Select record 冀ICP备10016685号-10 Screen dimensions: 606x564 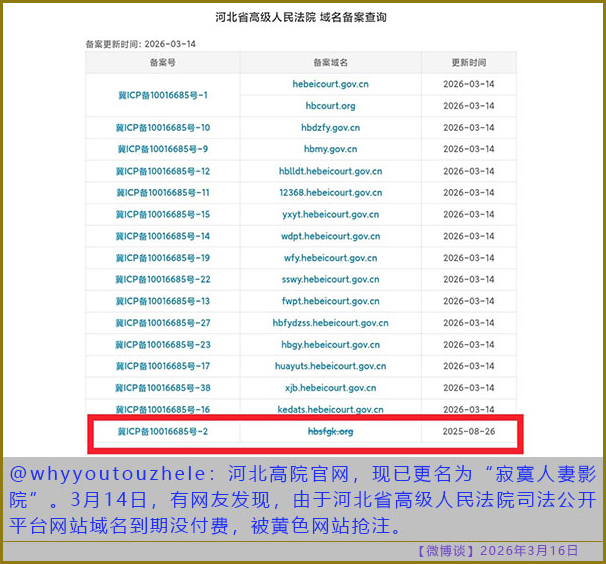162,128
